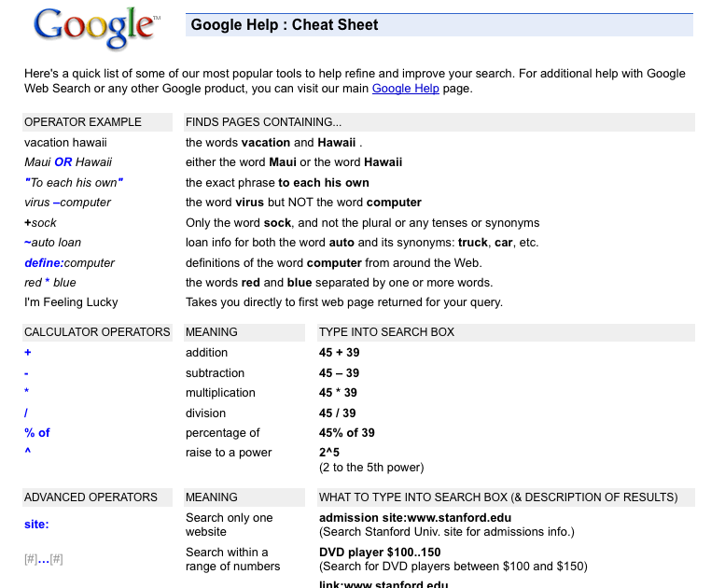Click the "To each his own" quoted phrase example
Image resolution: width=725 pixels, height=588 pixels.
[74, 183]
